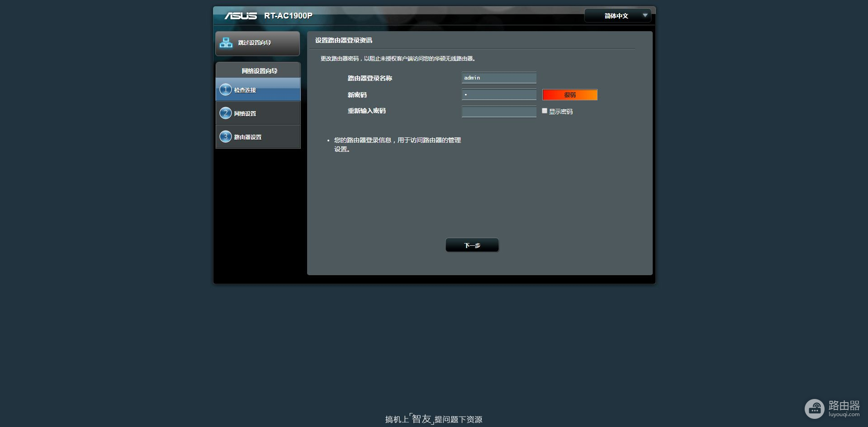Click the 您的路由器登录信息 bullet note
The image size is (868, 427).
[397, 145]
